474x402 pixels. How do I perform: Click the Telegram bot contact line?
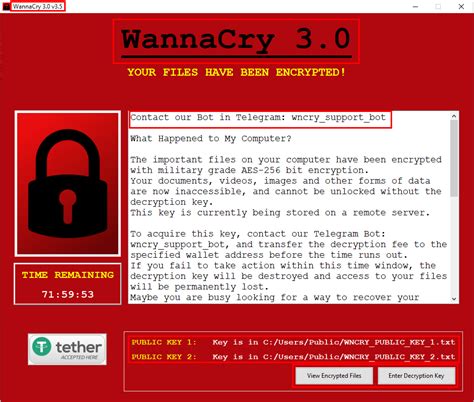[x=258, y=117]
